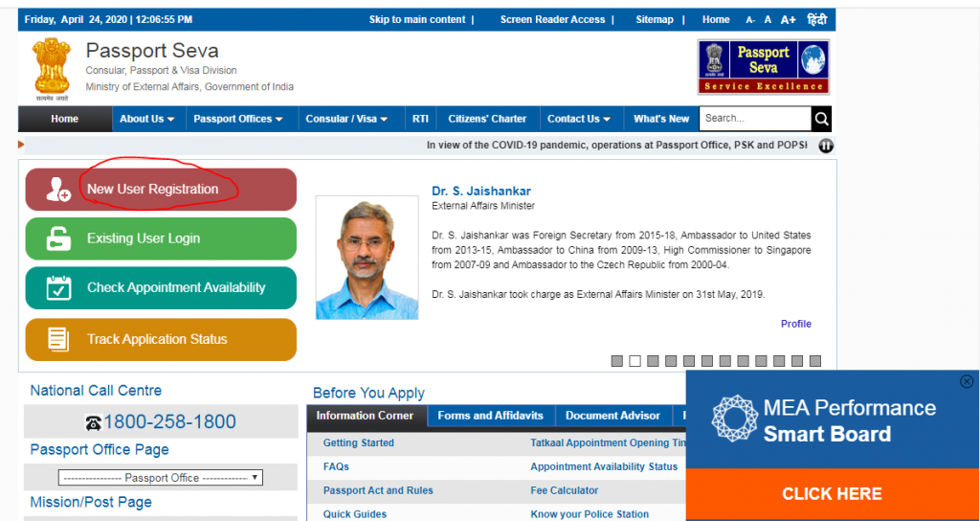
Task: Go to the Home menu item
Action: [x=65, y=119]
